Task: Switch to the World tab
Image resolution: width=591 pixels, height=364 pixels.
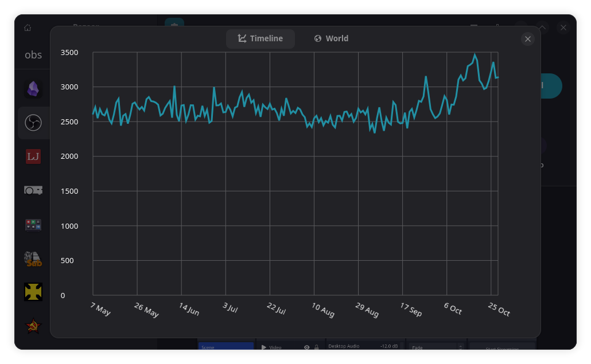Action: [331, 38]
